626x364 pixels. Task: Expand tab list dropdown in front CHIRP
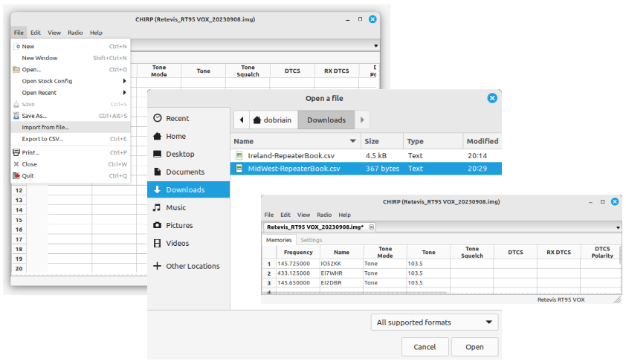click(x=618, y=227)
